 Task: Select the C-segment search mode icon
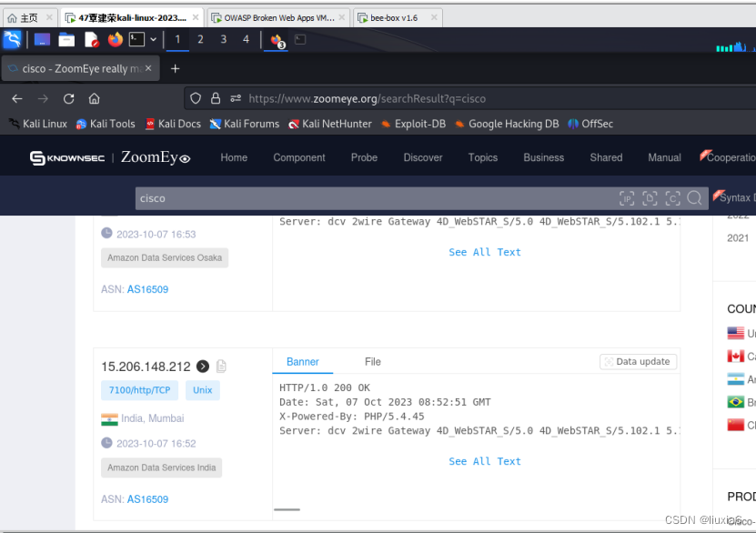pyautogui.click(x=672, y=198)
